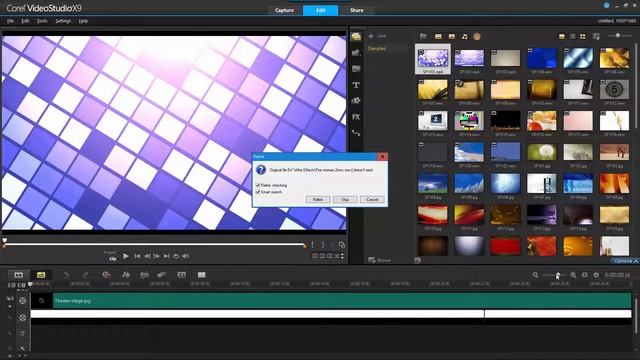Open the sort clips in library icon
Viewport: 640px width, 360px height.
596,36
